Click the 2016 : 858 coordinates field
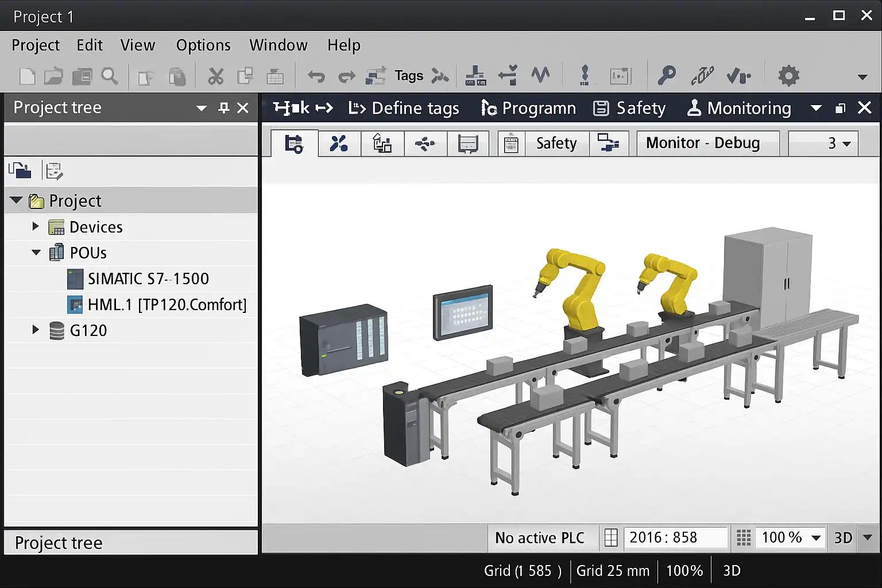This screenshot has width=882, height=588. [675, 538]
